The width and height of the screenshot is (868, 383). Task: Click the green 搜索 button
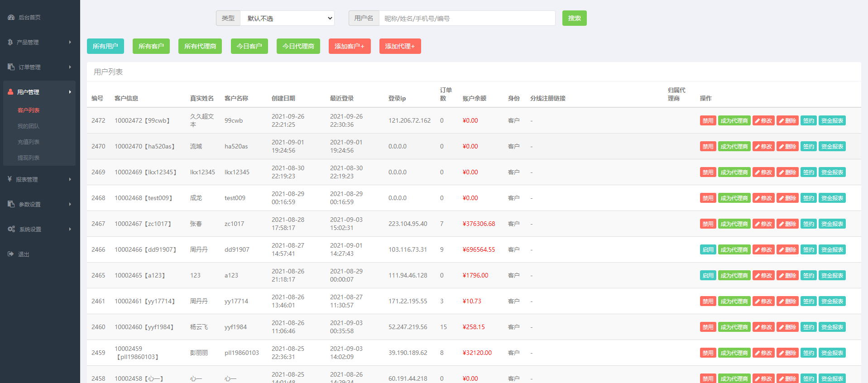click(575, 18)
